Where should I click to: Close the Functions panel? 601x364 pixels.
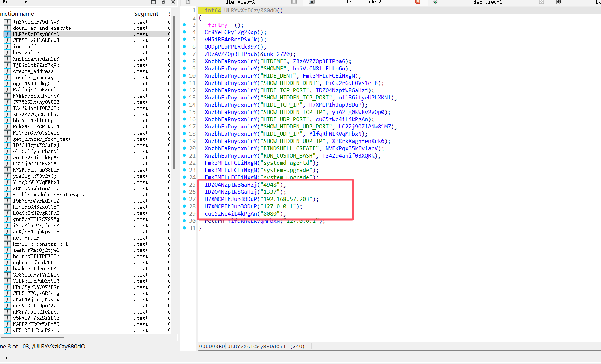tap(173, 2)
